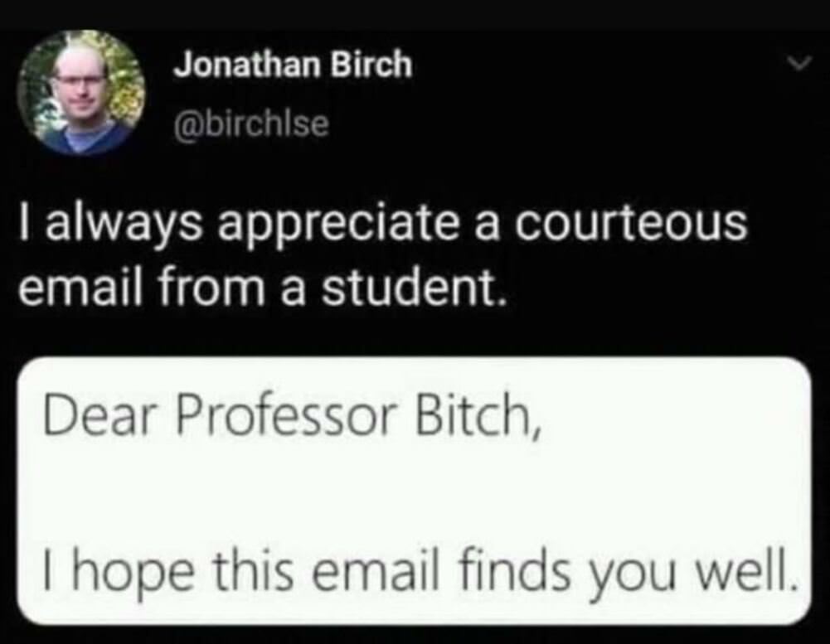Viewport: 830px width, 644px height.
Task: Click the 'Dear Professor' greeting line
Action: point(292,415)
